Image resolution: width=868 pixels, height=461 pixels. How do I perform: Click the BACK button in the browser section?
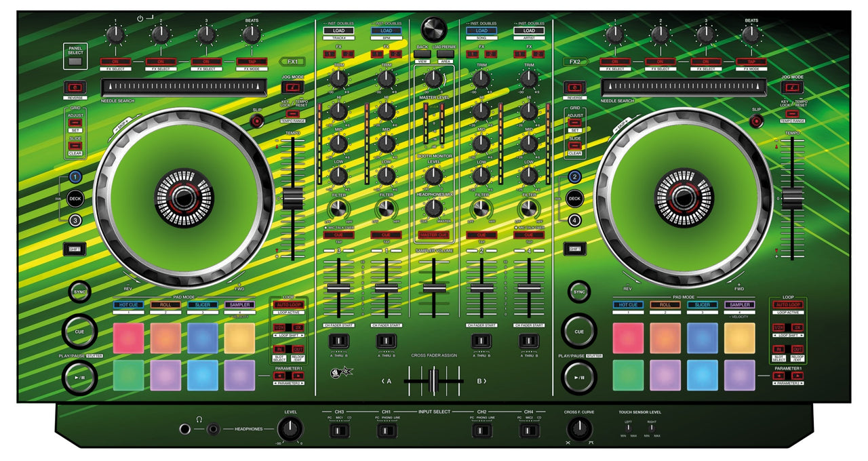[x=422, y=54]
